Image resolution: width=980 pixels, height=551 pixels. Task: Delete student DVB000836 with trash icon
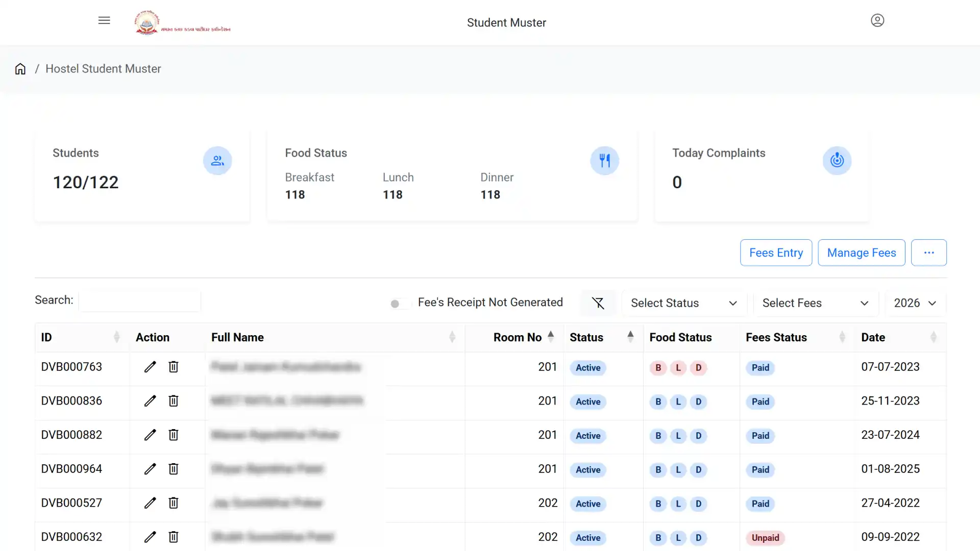tap(174, 401)
